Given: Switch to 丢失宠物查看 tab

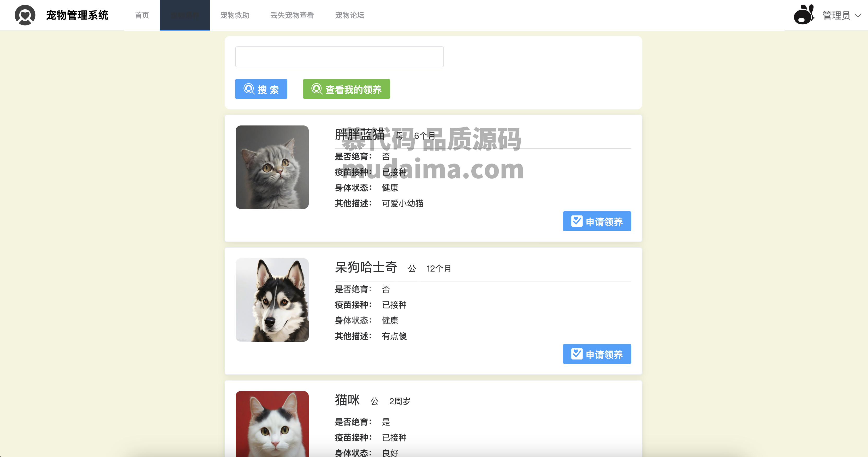Looking at the screenshot, I should pos(292,15).
